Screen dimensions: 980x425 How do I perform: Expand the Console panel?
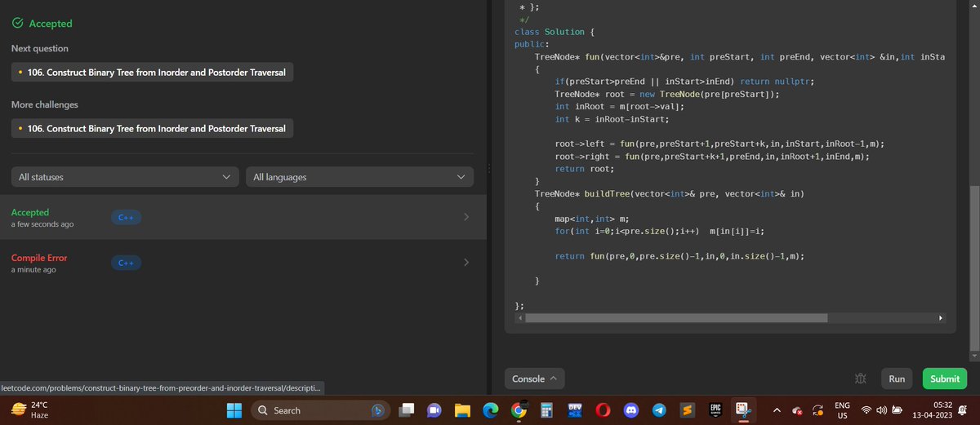tap(535, 379)
